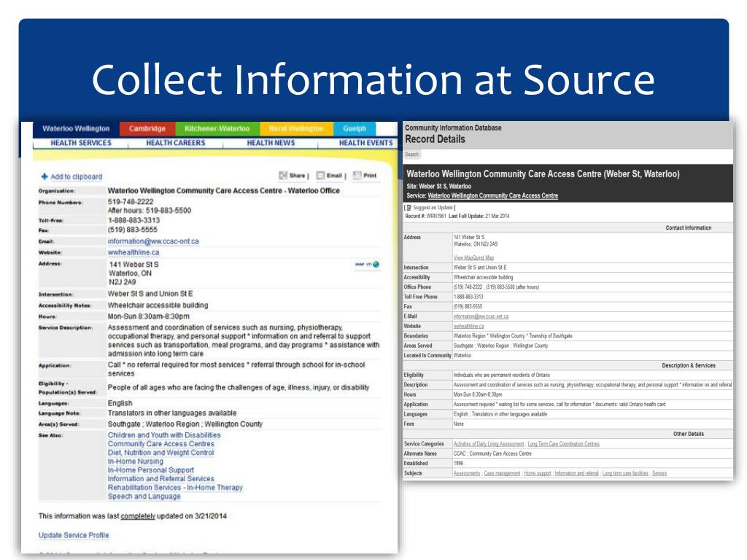
Task: Open Long Term Care Coordination Centres category
Action: point(564,444)
